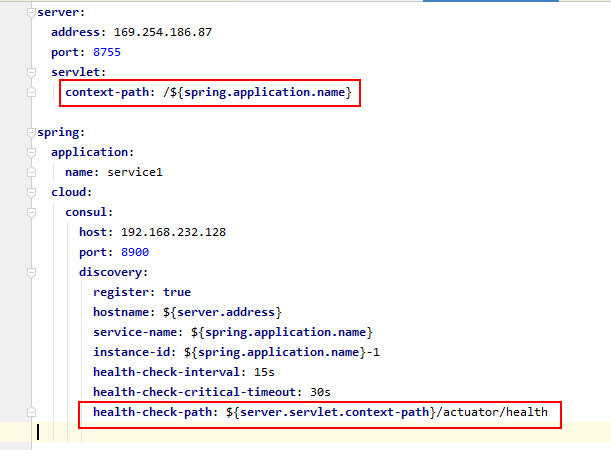Image resolution: width=611 pixels, height=450 pixels.
Task: Click fold end marker beside name: service1
Action: 32,172
